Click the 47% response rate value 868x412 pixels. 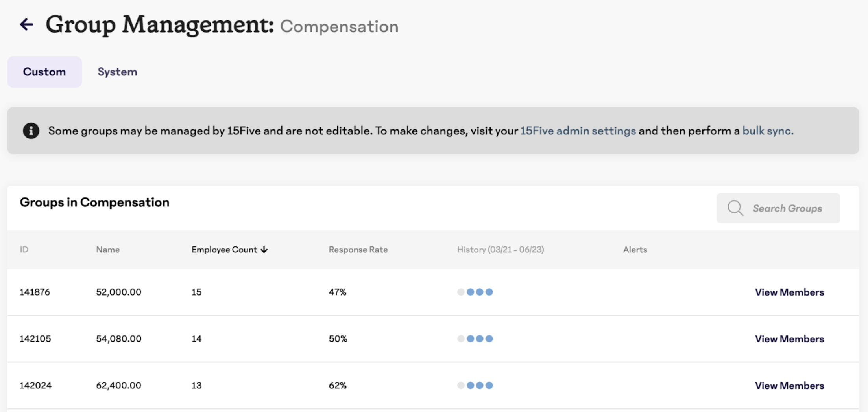click(337, 292)
